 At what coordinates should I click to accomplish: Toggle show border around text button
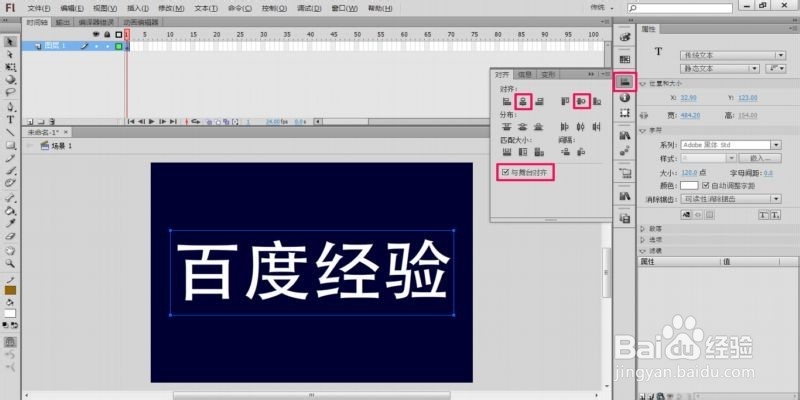(x=709, y=214)
